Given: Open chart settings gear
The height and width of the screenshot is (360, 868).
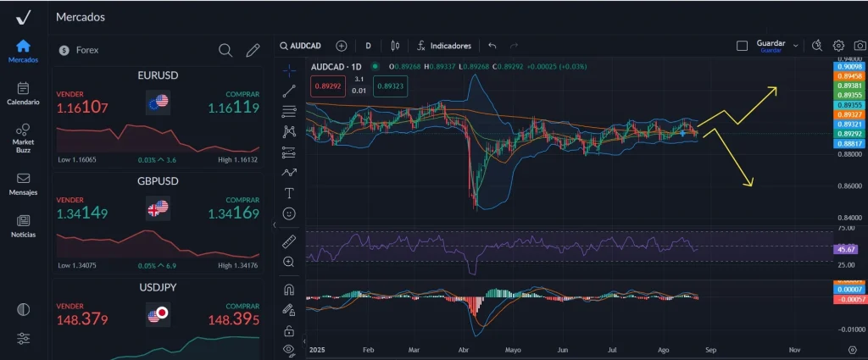Looking at the screenshot, I should click(838, 46).
